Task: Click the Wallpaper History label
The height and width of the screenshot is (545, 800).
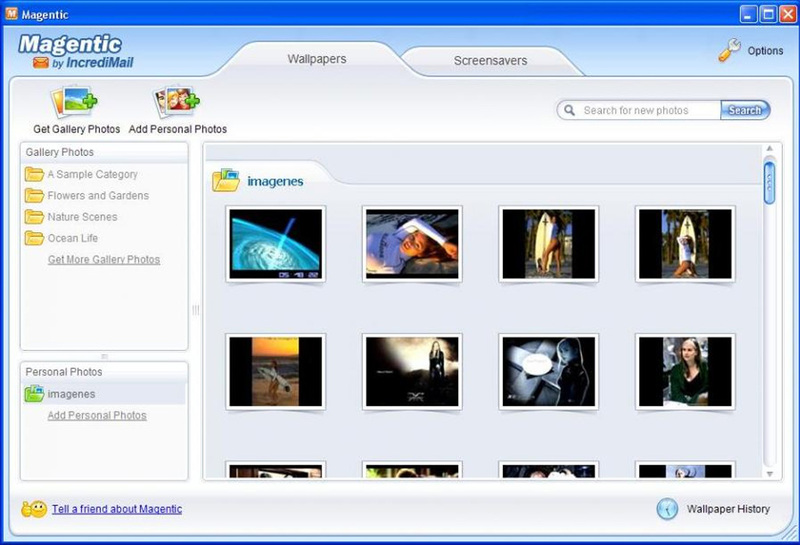Action: [x=728, y=509]
